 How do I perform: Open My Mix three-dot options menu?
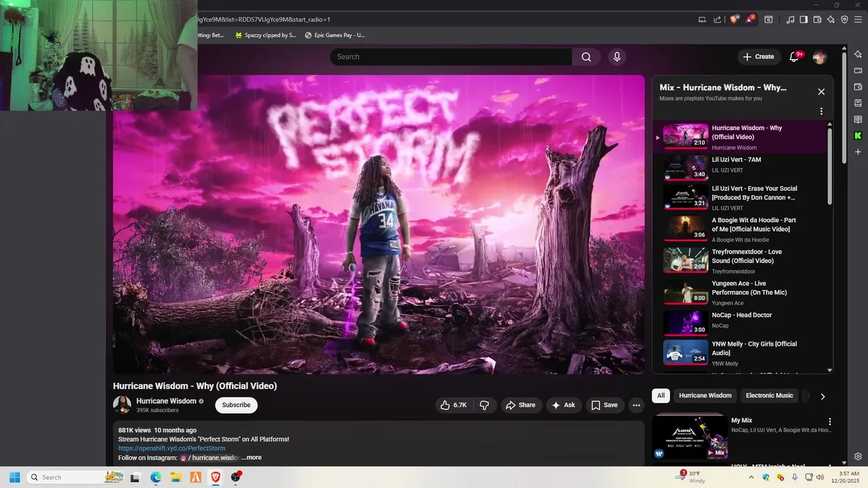(829, 422)
